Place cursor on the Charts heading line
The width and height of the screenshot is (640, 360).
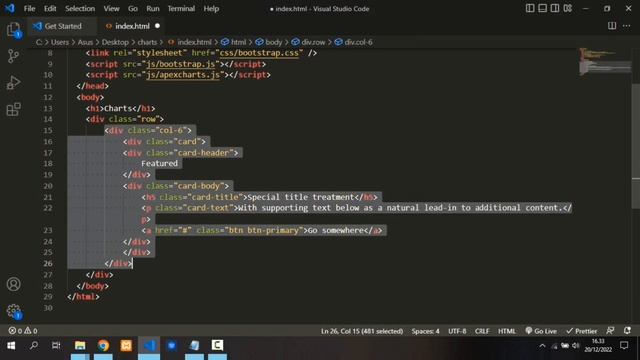coord(120,109)
